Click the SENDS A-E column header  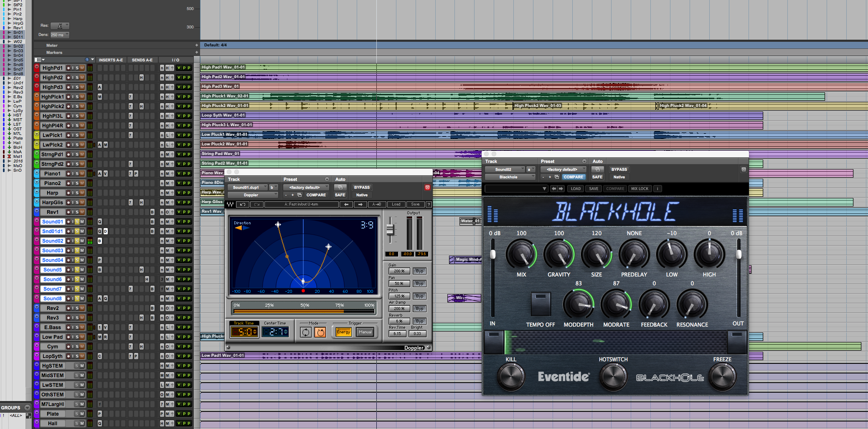[142, 60]
